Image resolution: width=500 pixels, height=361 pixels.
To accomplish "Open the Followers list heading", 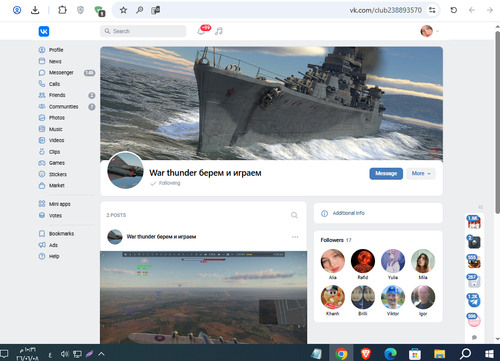I will coord(336,240).
